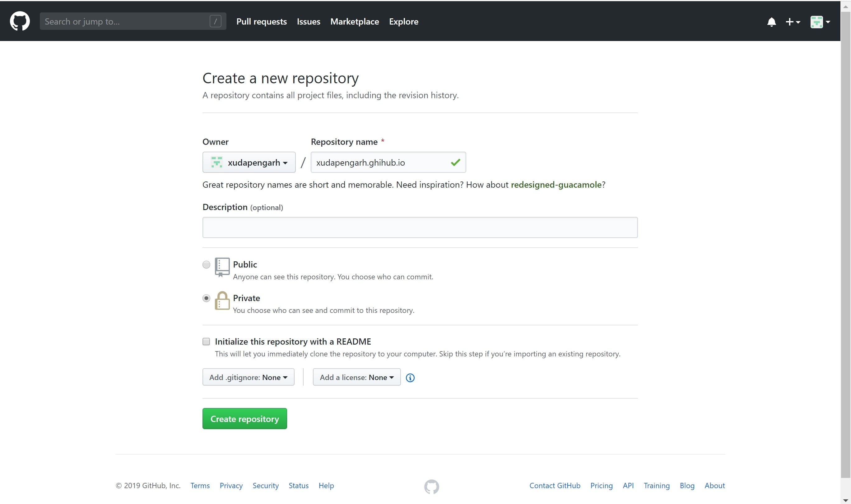851x504 pixels.
Task: Open Marketplace from the top navigation
Action: pyautogui.click(x=355, y=21)
